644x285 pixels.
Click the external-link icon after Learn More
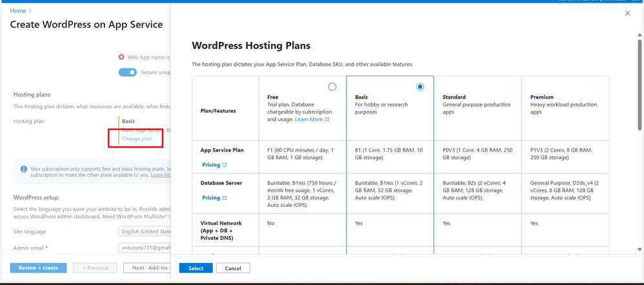327,119
